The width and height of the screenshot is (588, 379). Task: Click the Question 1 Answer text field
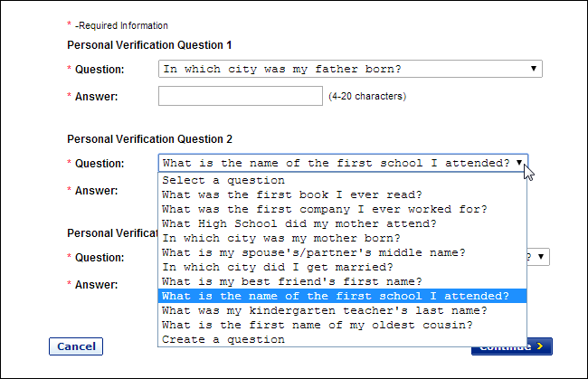point(241,96)
